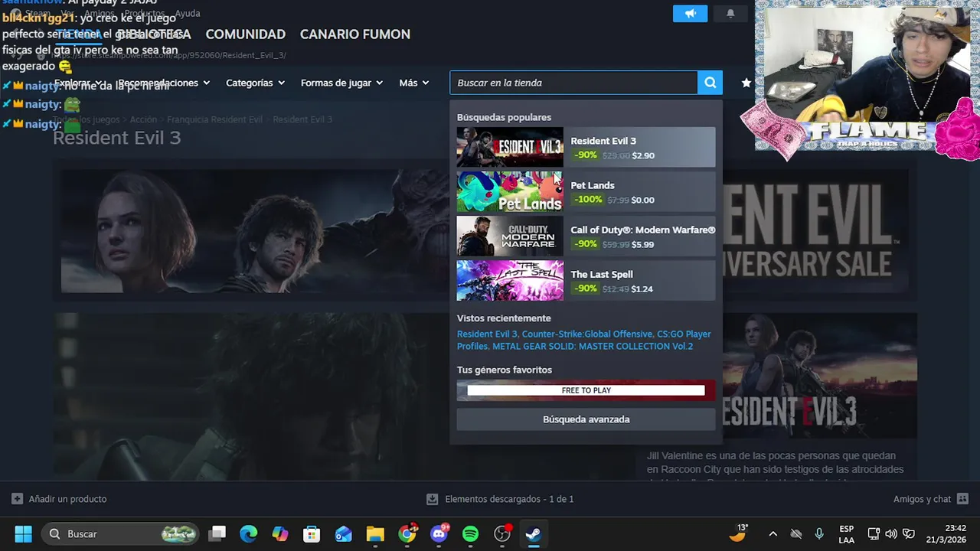The image size is (980, 551).
Task: Click the megaphone announcements button
Action: tap(691, 14)
